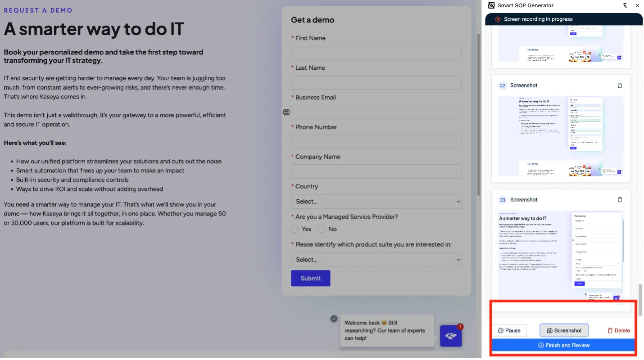Delete the recording with the red Delete button
This screenshot has width=644, height=360.
click(x=619, y=330)
